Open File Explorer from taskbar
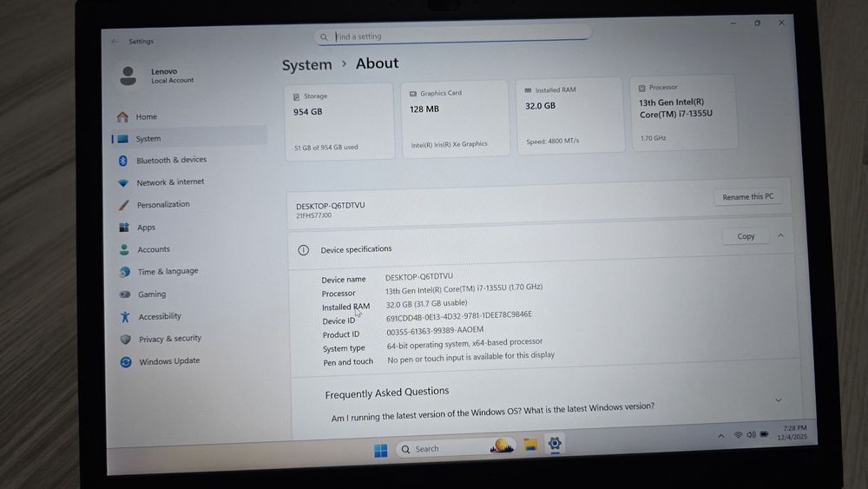868x489 pixels. point(530,445)
